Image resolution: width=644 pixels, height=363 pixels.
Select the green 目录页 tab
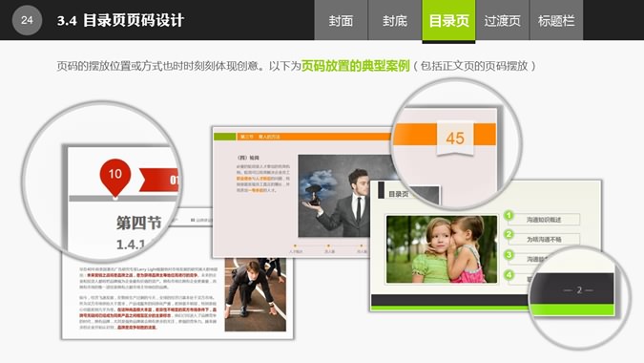[448, 21]
